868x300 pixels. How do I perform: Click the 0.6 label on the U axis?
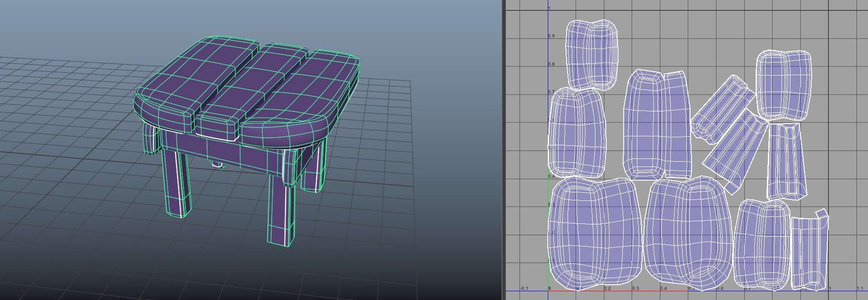tap(720, 288)
